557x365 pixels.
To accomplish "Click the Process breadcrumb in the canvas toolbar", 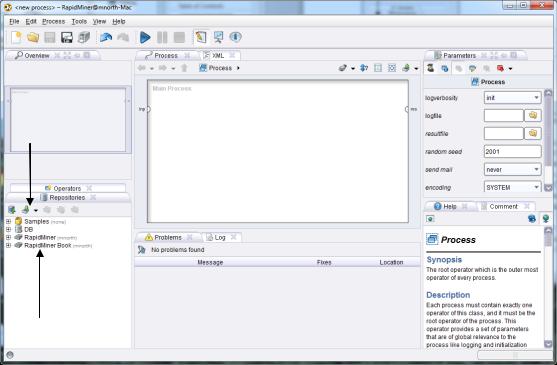I will 215,68.
